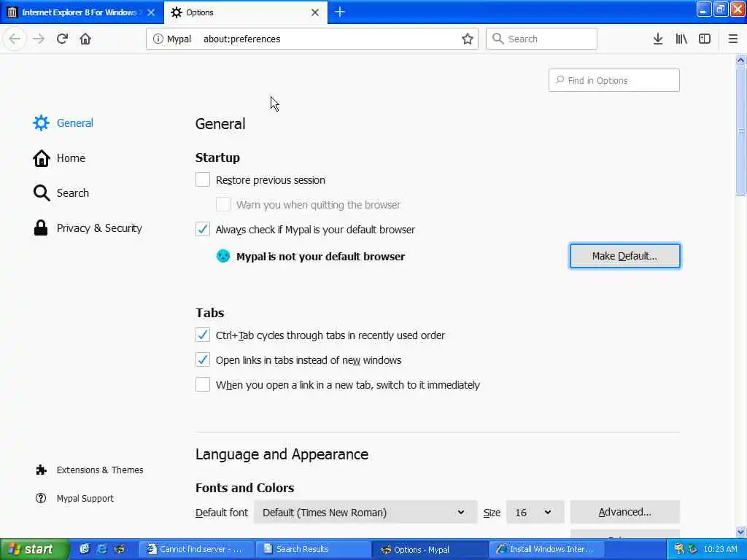This screenshot has width=747, height=560.
Task: Click the second system tray icon
Action: click(693, 549)
